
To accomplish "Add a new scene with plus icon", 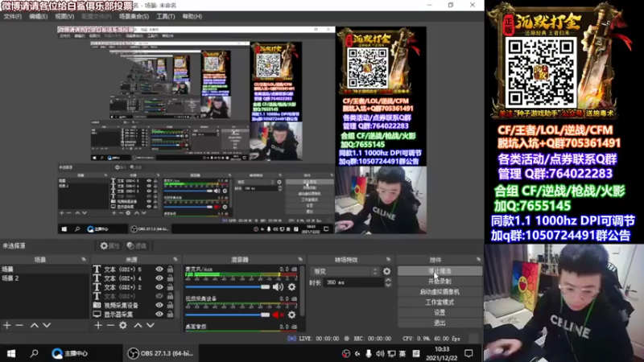I will [7, 325].
